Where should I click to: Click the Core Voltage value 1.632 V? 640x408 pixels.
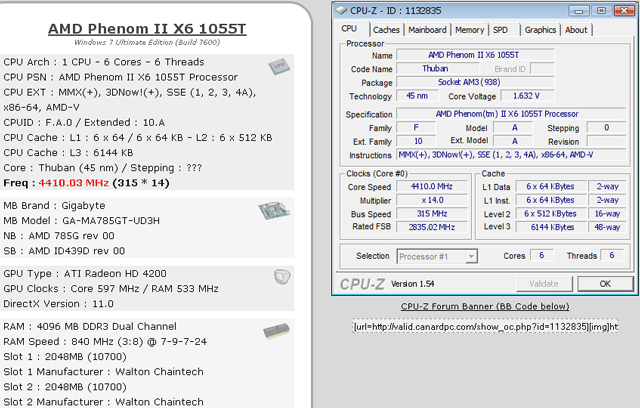point(527,96)
